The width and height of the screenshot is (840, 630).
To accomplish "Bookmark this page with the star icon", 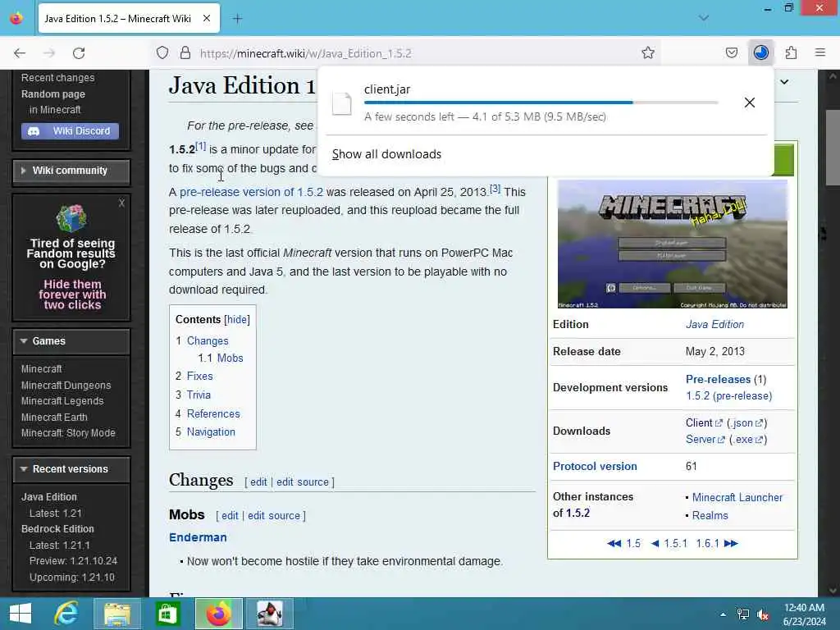I will click(648, 53).
